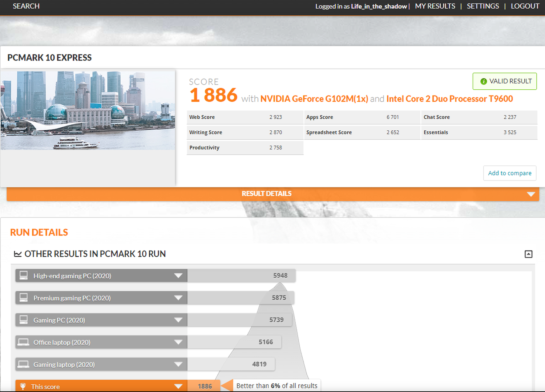Open Intel Core 2 Duo Processor T9600 link

pos(450,99)
